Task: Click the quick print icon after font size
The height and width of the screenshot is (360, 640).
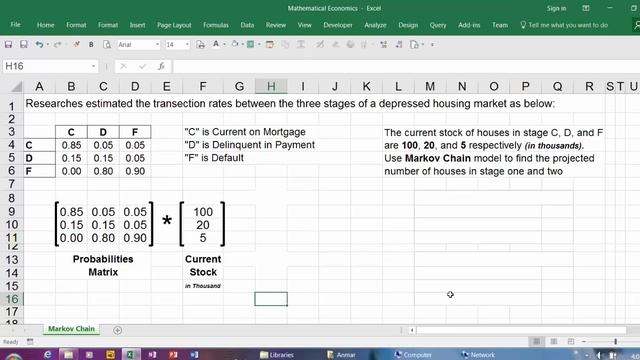Action: [200, 44]
